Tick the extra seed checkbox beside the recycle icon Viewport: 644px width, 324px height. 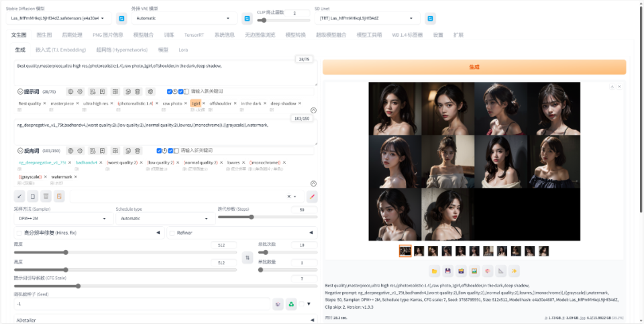[301, 304]
